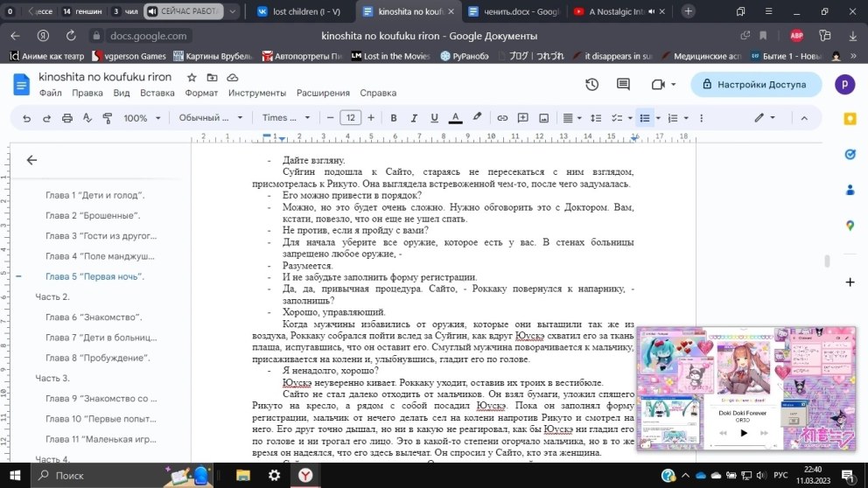The height and width of the screenshot is (488, 868).
Task: Expand the paragraph style dropdown "Обычный"
Action: point(210,118)
